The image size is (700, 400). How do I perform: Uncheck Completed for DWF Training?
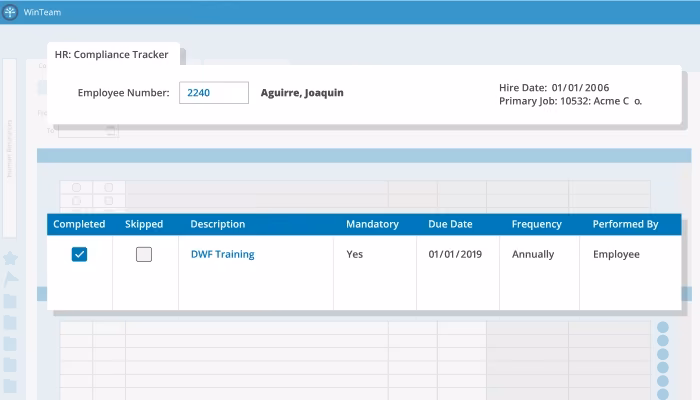pyautogui.click(x=79, y=254)
